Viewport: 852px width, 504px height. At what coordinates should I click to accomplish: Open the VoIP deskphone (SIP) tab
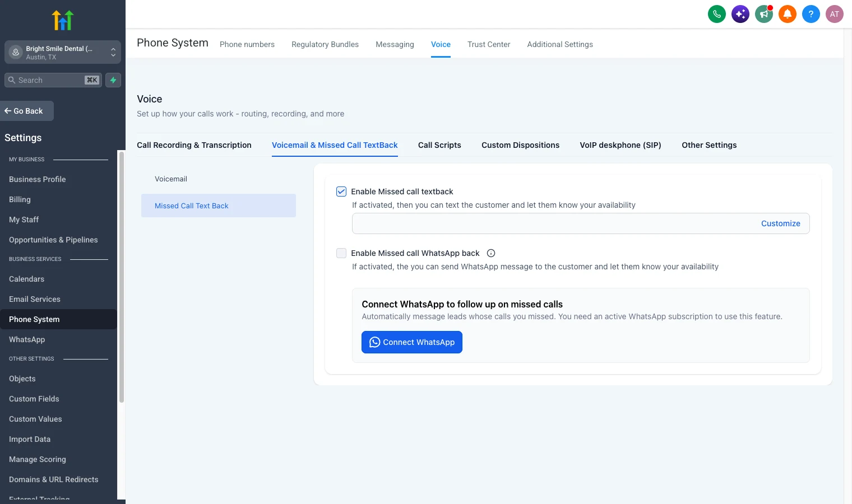621,145
